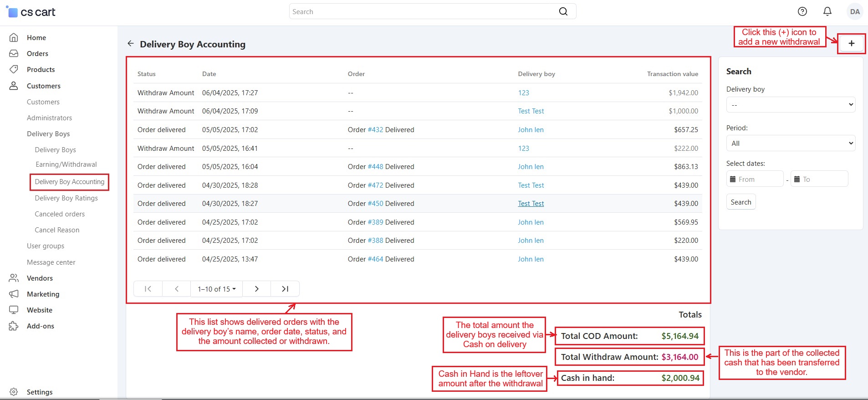Open the DA user avatar menu
Viewport: 868px width, 400px height.
854,12
